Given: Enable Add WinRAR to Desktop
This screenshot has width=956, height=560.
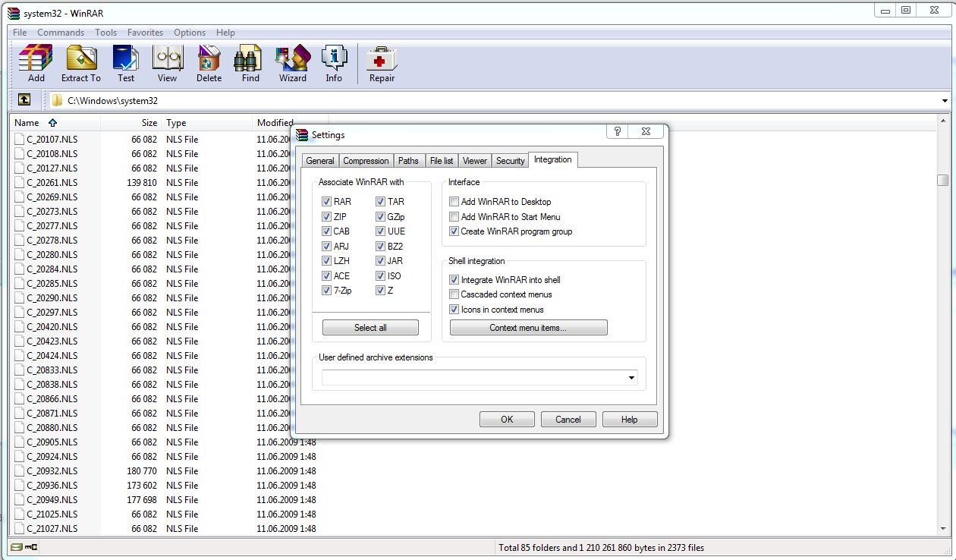Looking at the screenshot, I should 454,202.
